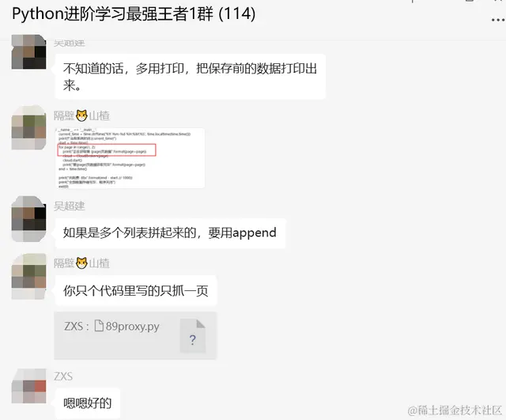Click the ZXS sender name
Screen dimensions: 506x420
coord(63,376)
